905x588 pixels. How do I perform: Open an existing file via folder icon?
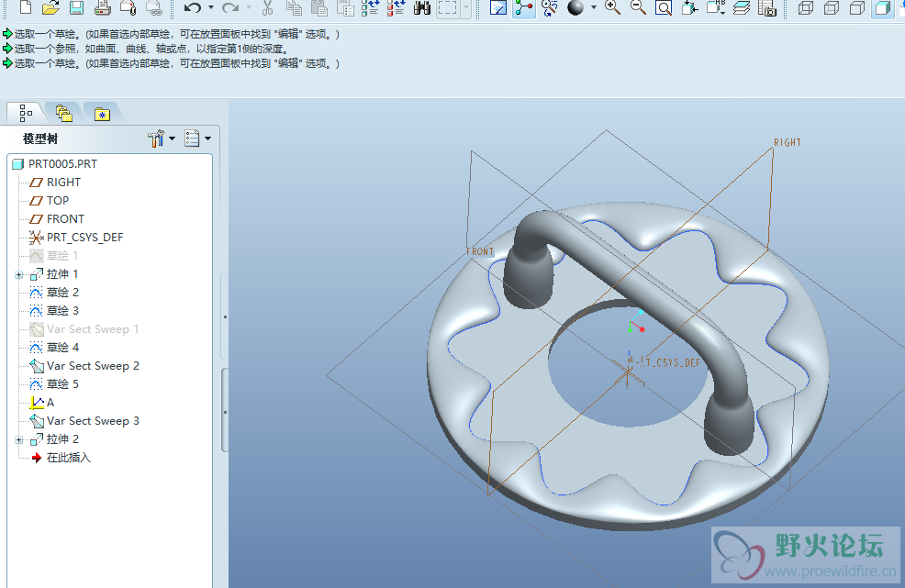tap(50, 7)
